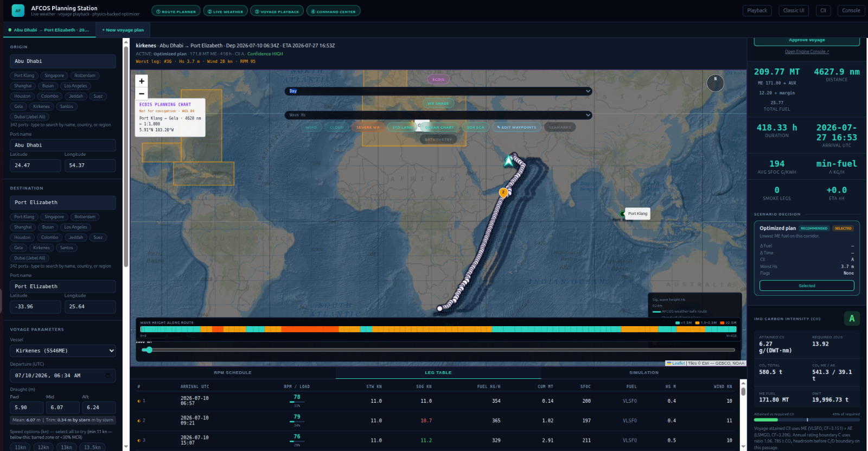Click the attained vs required CII progress bar
The image size is (868, 451).
pyautogui.click(x=807, y=420)
